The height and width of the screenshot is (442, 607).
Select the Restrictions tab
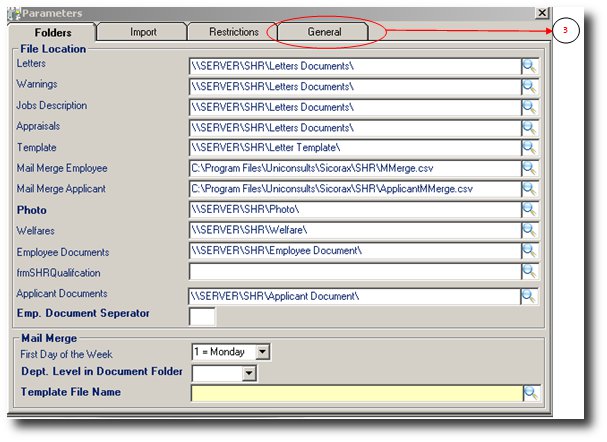(x=233, y=32)
